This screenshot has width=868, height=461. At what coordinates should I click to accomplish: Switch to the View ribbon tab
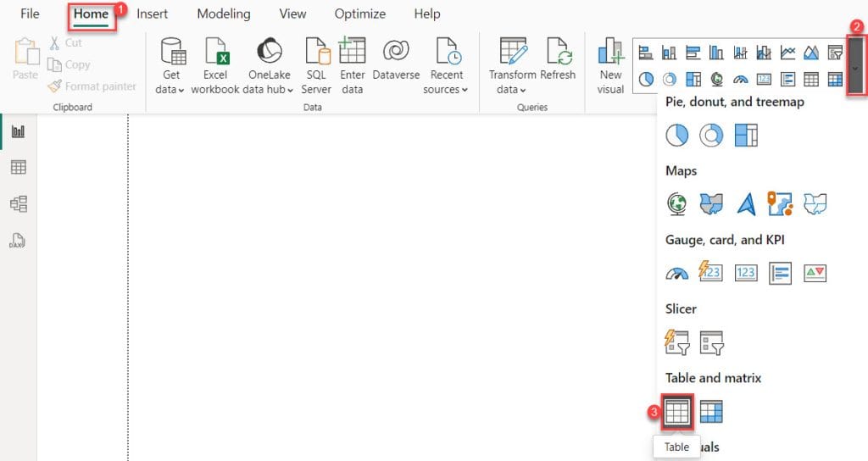[292, 14]
